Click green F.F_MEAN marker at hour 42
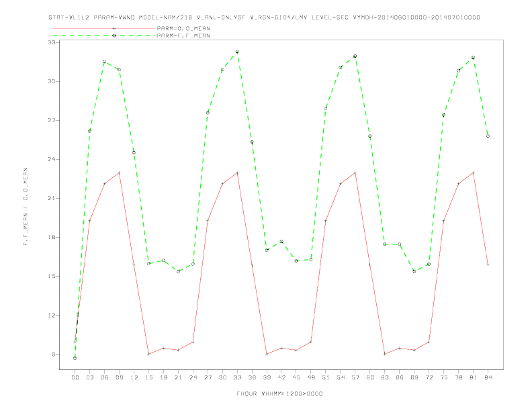 [x=281, y=242]
